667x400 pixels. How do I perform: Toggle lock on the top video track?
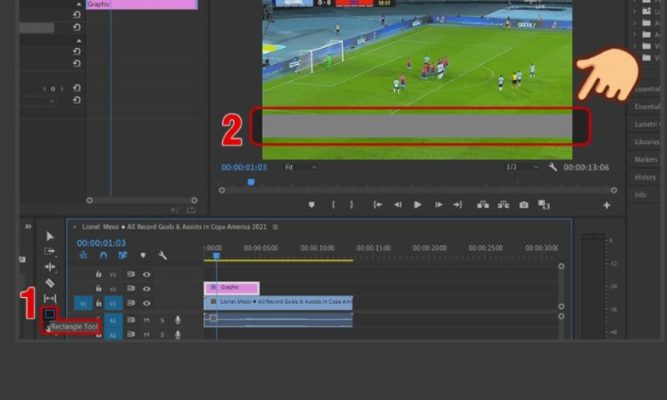(98, 274)
